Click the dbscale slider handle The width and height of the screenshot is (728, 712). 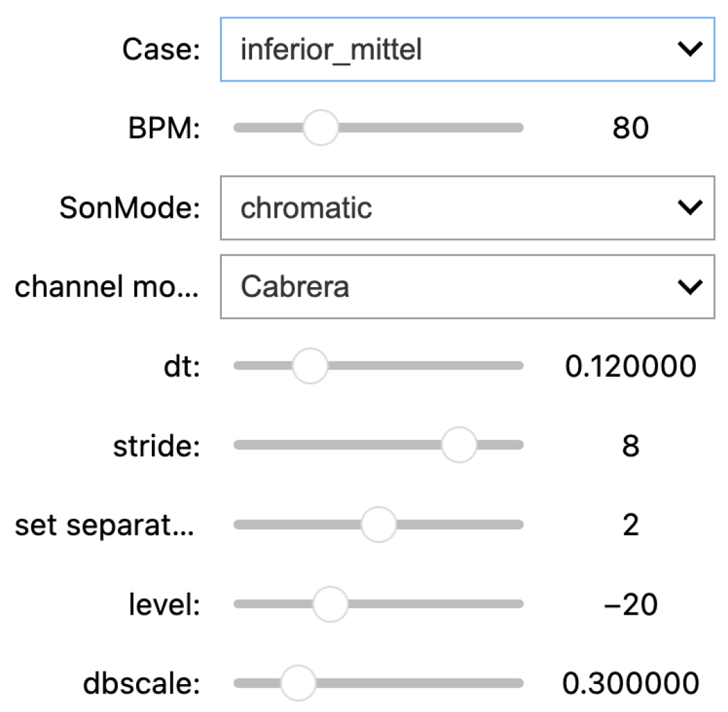pos(298,683)
